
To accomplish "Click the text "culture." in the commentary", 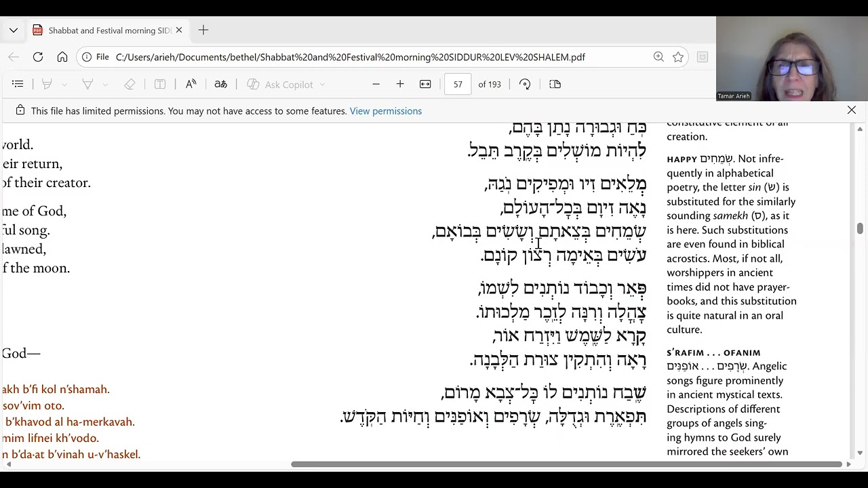I will tap(684, 329).
